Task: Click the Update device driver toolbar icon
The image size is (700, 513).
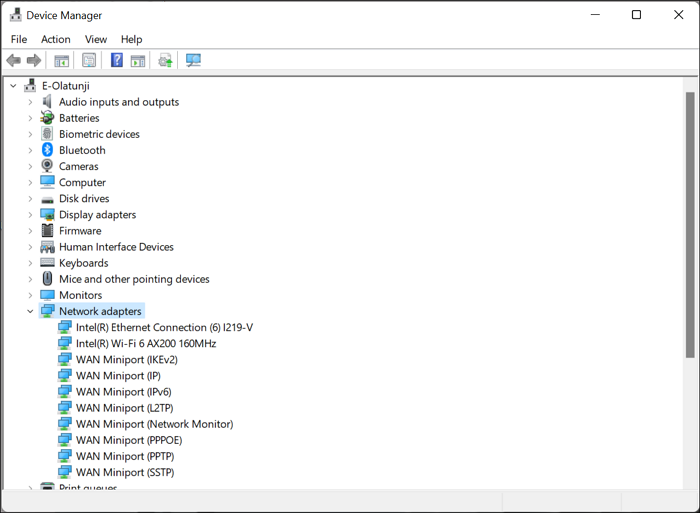Action: [166, 60]
